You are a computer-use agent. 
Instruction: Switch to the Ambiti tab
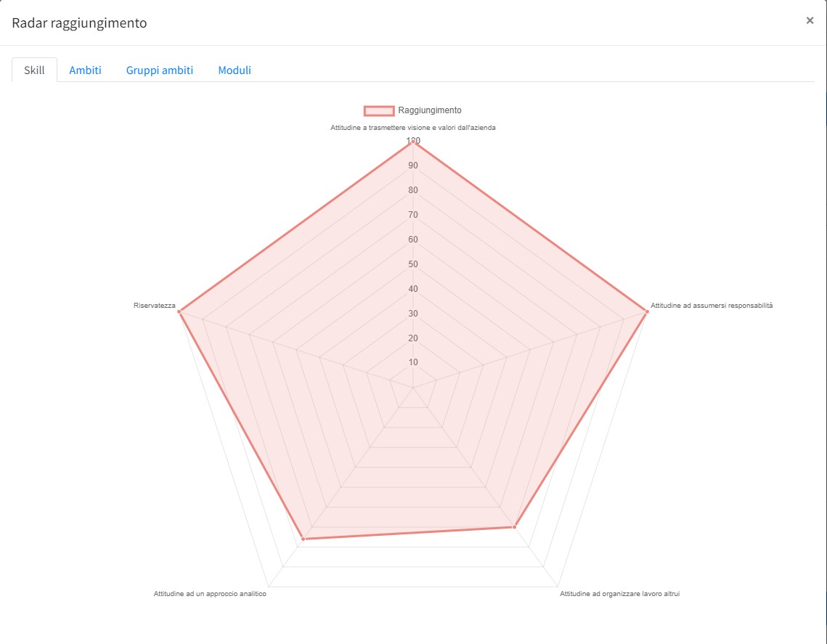86,70
